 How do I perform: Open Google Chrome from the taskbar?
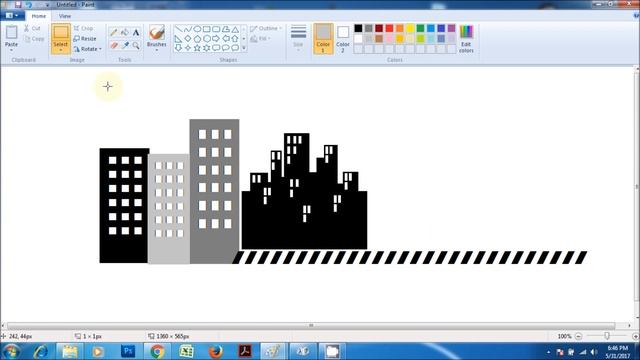click(x=157, y=351)
